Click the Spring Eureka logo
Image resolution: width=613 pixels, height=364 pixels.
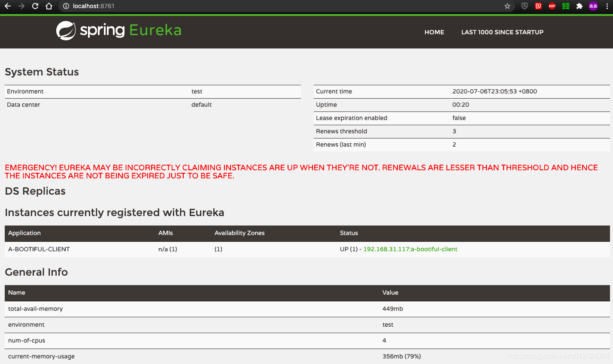click(119, 30)
